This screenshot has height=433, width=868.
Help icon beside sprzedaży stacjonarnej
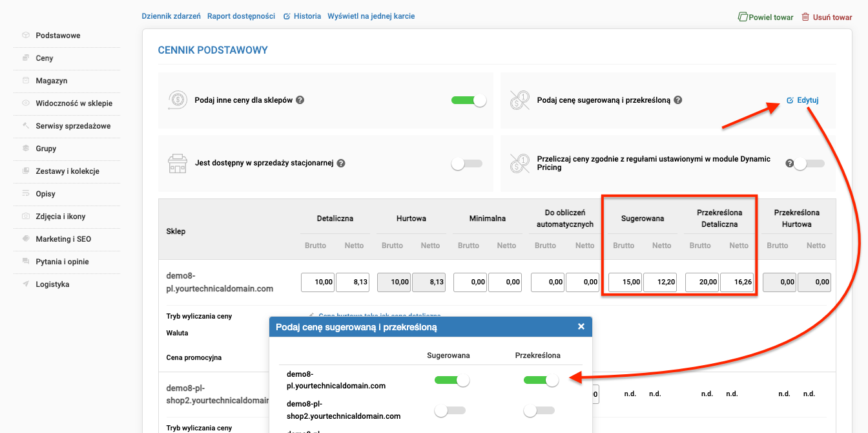341,164
